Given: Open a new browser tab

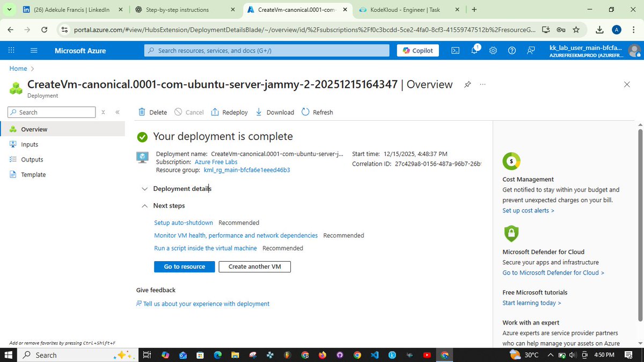Looking at the screenshot, I should click(474, 10).
